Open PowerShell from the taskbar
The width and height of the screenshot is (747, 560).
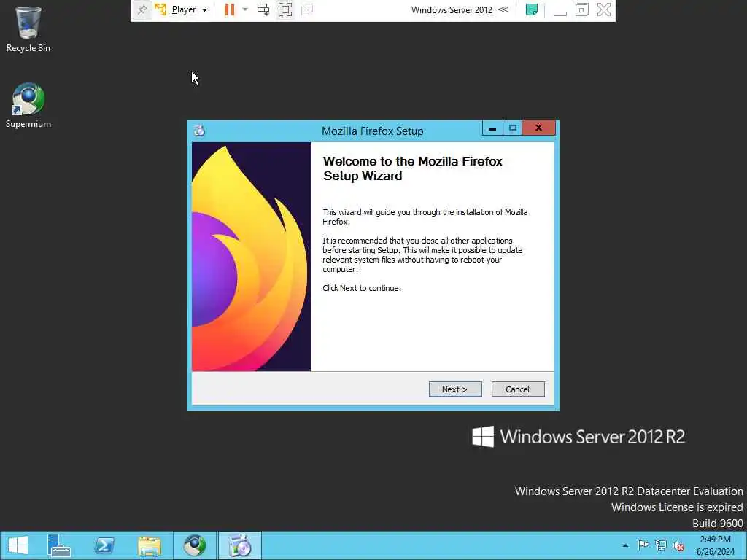click(x=104, y=545)
